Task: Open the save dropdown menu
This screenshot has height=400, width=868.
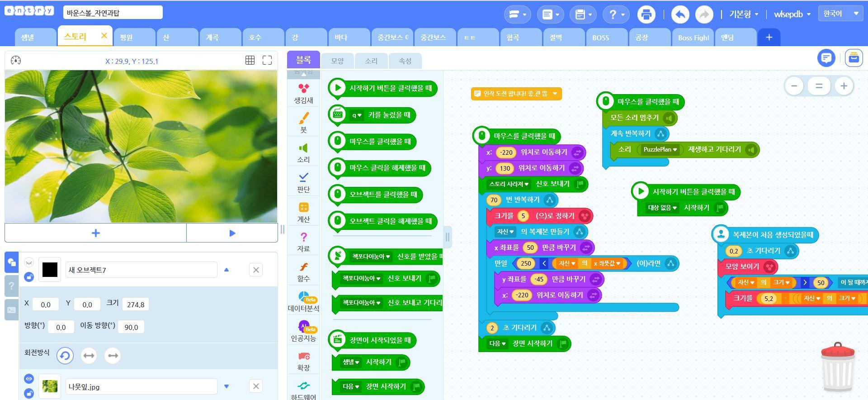Action: (583, 14)
